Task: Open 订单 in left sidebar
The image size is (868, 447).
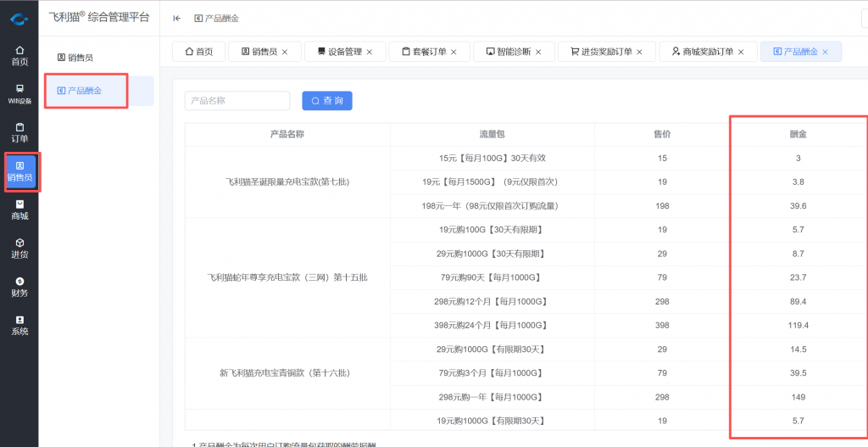Action: pyautogui.click(x=19, y=133)
